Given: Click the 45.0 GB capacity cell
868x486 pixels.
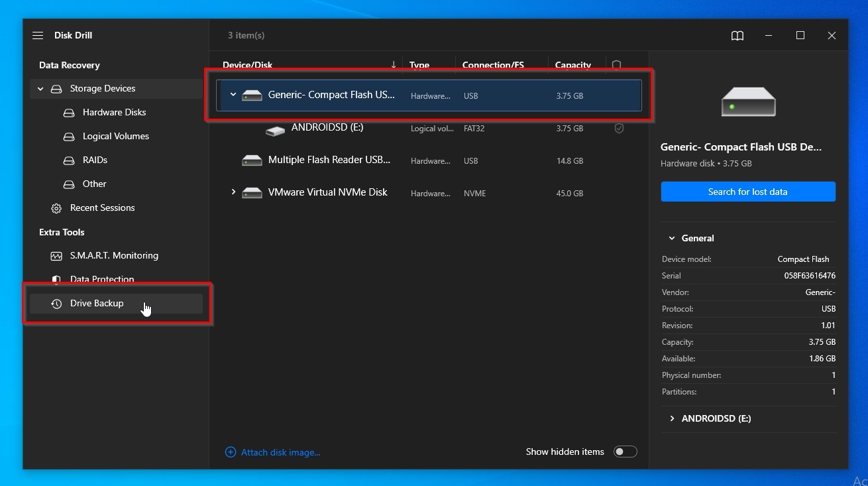Looking at the screenshot, I should (x=570, y=194).
